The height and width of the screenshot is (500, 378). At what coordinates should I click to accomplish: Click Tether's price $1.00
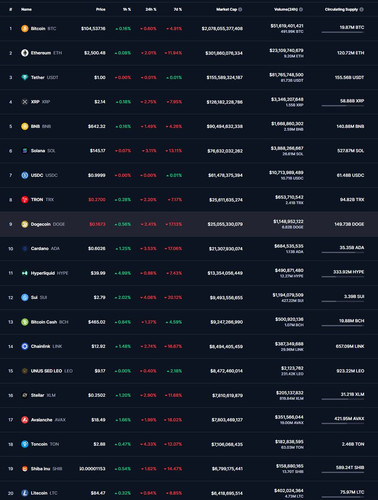(100, 77)
